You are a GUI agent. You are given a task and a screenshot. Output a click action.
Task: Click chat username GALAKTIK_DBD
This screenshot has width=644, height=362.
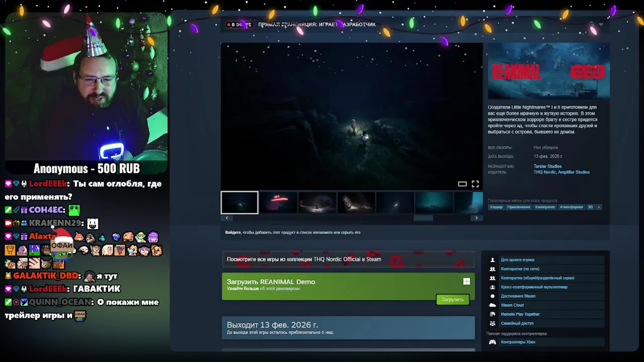[x=45, y=276]
